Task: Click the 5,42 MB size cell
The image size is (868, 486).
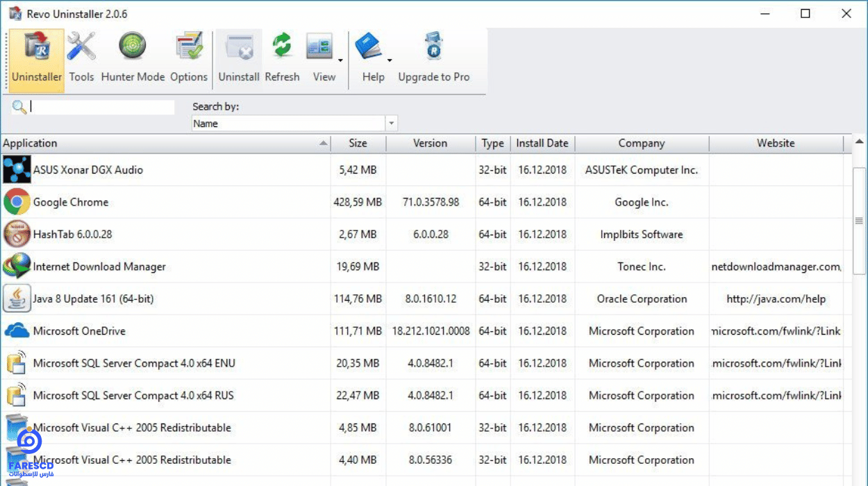Action: tap(358, 169)
